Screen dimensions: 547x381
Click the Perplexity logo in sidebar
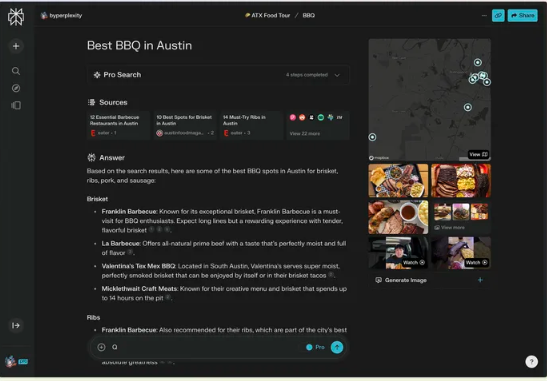coord(16,16)
